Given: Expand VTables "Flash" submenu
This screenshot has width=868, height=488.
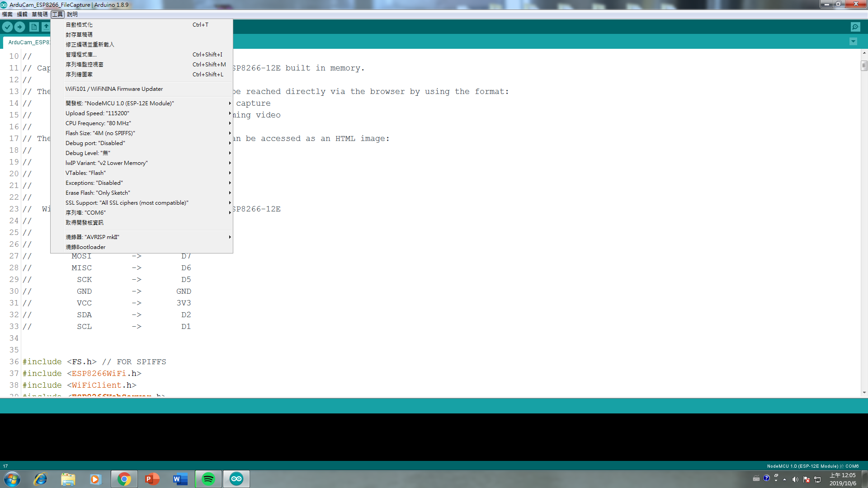Looking at the screenshot, I should click(142, 173).
